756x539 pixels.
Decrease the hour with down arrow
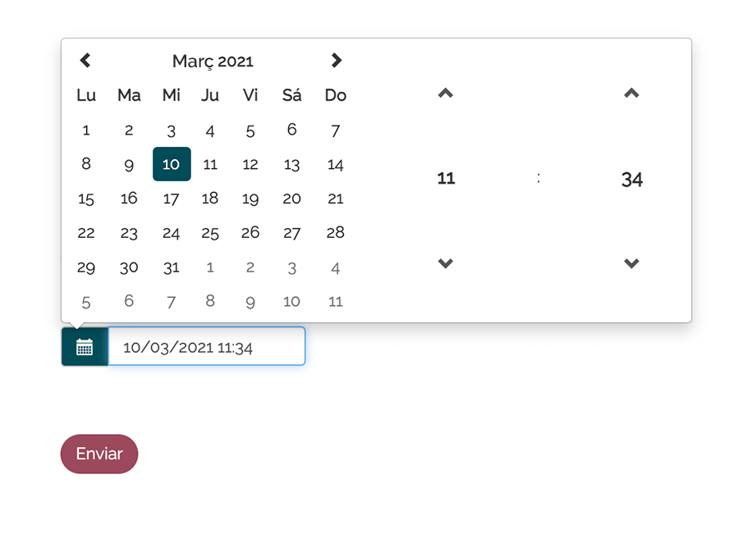pyautogui.click(x=446, y=263)
